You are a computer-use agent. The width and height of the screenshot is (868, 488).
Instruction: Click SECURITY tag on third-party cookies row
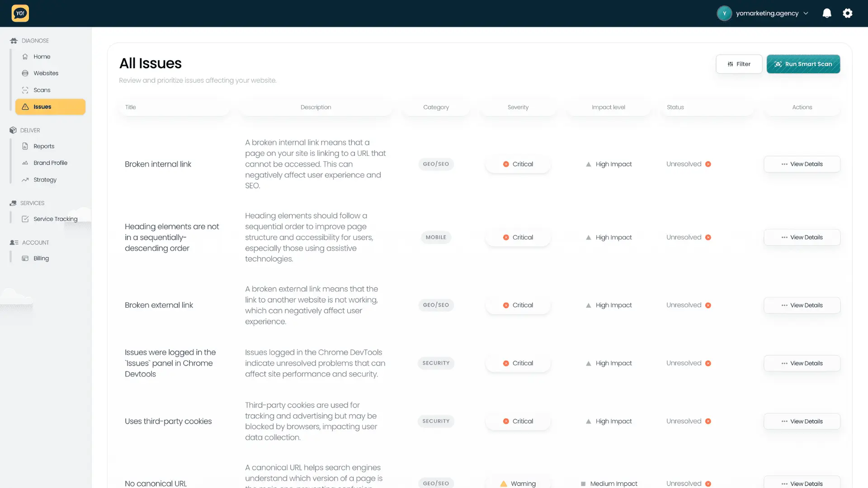point(436,421)
